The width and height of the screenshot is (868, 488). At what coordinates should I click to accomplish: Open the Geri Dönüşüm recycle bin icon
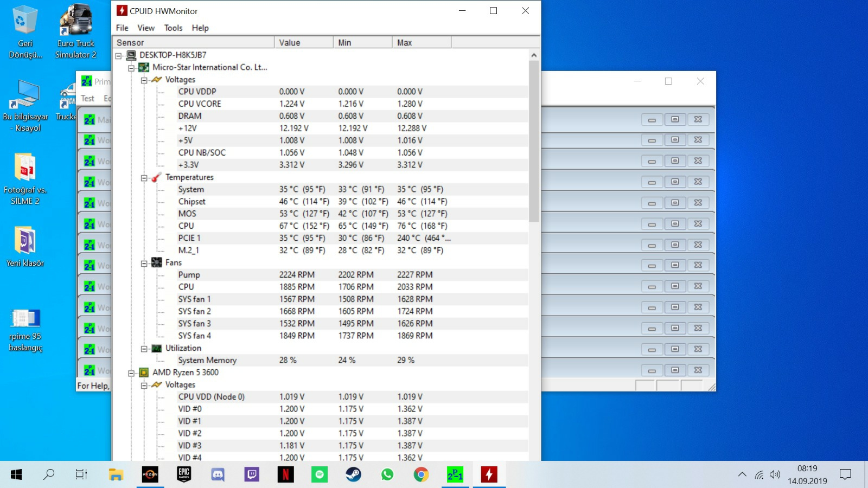coord(25,31)
